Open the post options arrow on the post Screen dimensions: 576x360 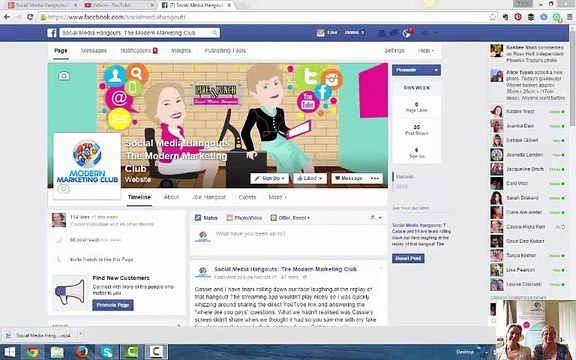click(x=381, y=269)
